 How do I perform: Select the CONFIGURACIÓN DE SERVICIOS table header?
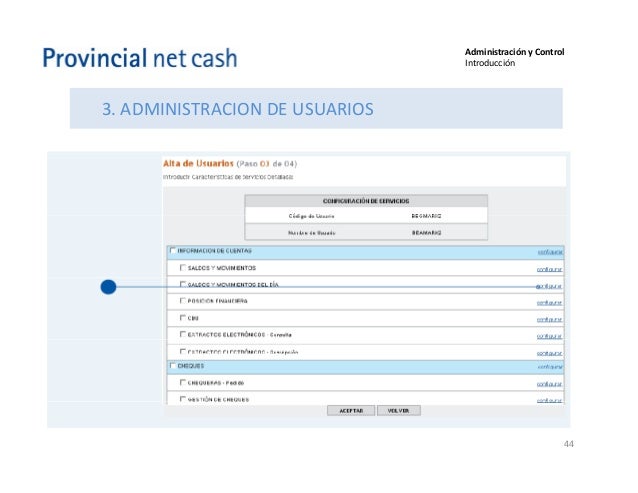click(366, 201)
